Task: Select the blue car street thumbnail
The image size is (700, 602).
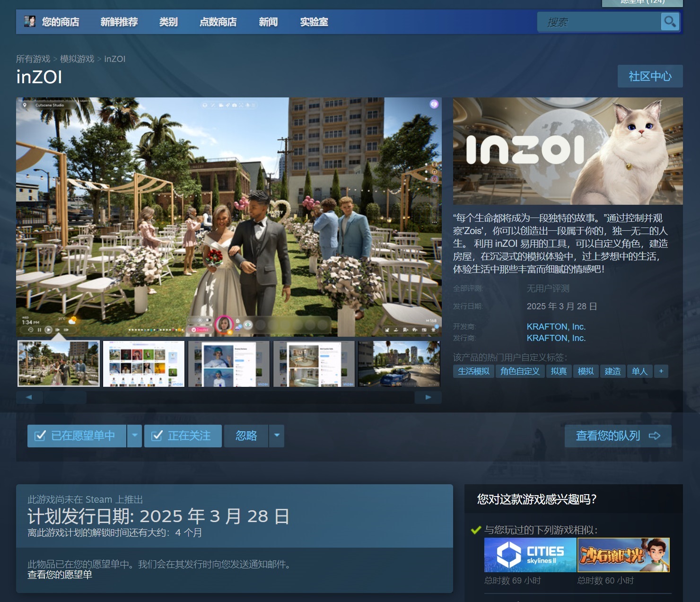Action: tap(399, 364)
